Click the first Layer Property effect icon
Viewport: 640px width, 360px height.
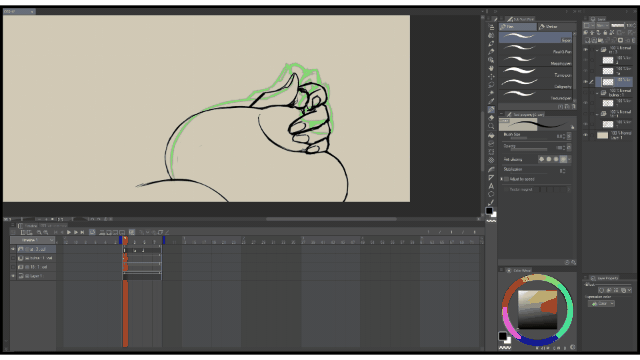(601, 290)
